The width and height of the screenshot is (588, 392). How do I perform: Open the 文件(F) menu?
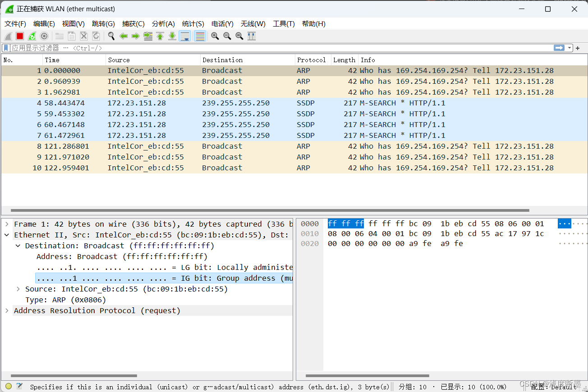coord(15,23)
